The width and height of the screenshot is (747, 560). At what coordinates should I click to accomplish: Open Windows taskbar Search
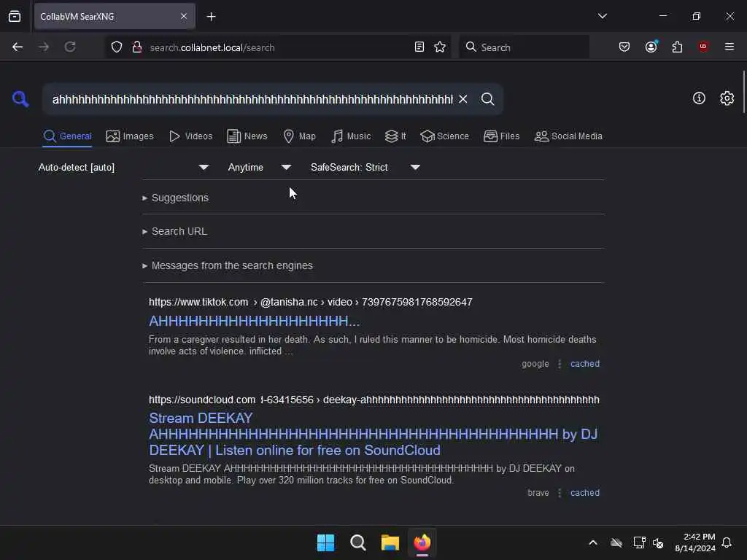pos(357,542)
